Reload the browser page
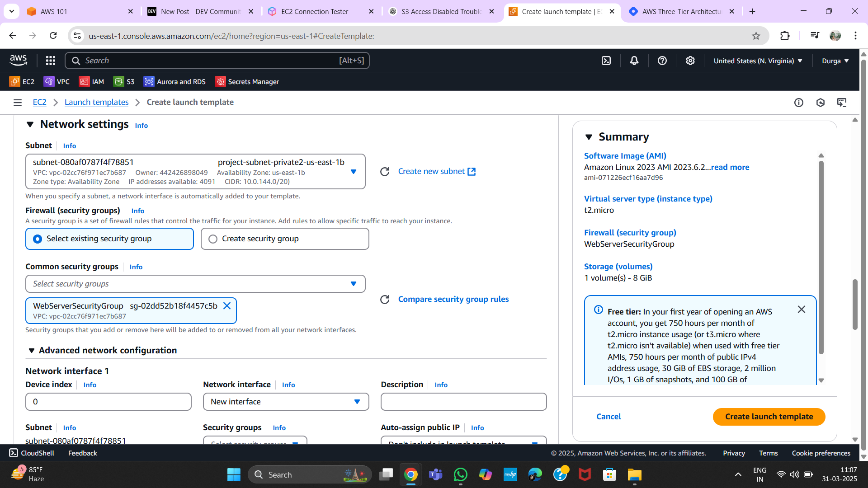 [53, 36]
